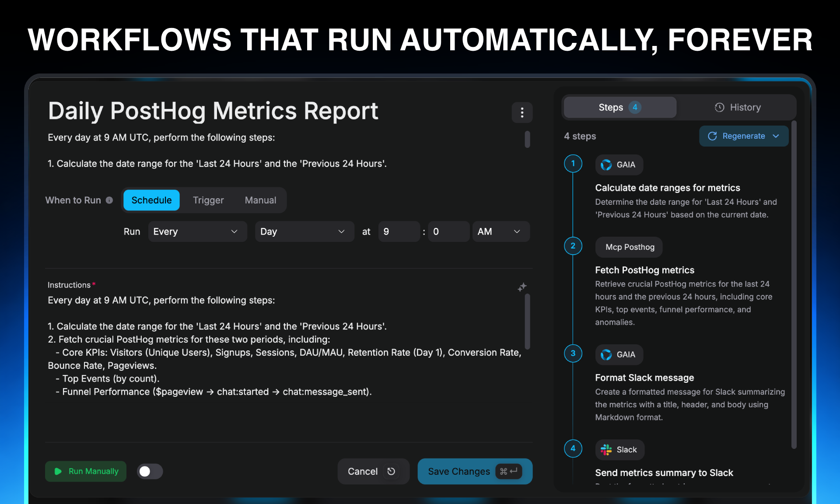The width and height of the screenshot is (840, 504).
Task: Toggle the workflow activation switch
Action: click(x=150, y=471)
